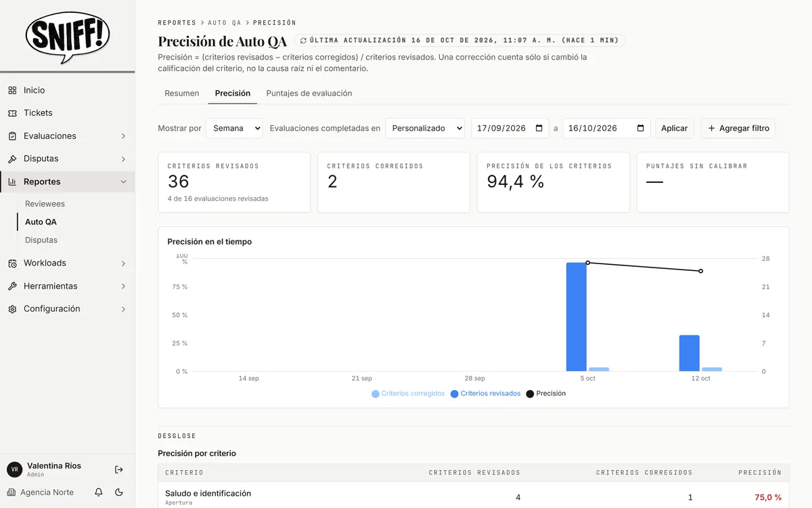The image size is (812, 508).
Task: Click the plus icon in Agregar filtro
Action: [x=711, y=128]
